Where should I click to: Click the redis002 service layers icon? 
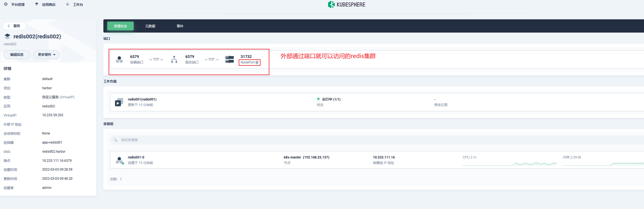click(7, 36)
